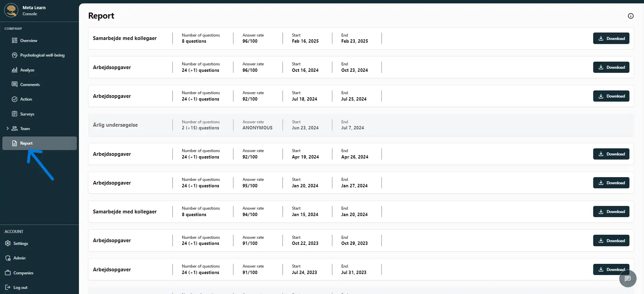Download the Oct 16, 2024 Arbejdsopgaver report
Image resolution: width=644 pixels, height=294 pixels.
pyautogui.click(x=611, y=67)
